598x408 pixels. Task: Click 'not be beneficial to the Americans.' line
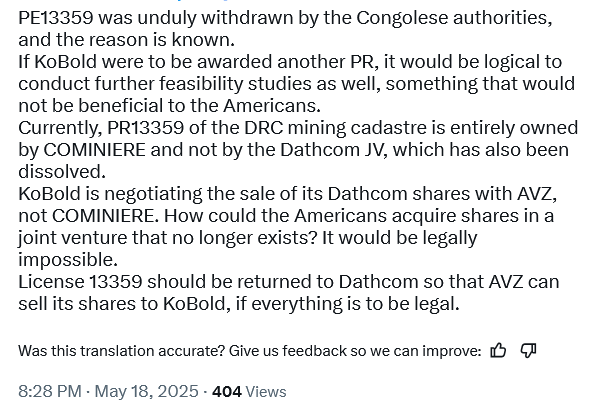tap(169, 106)
